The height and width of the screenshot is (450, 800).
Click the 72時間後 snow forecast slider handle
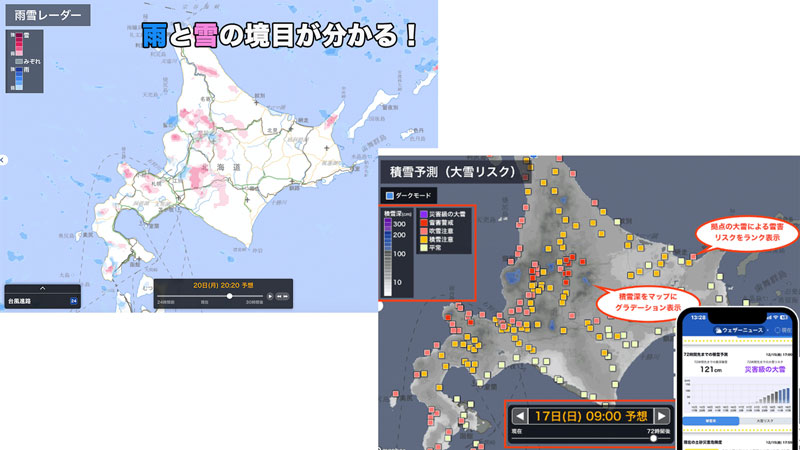pyautogui.click(x=654, y=437)
